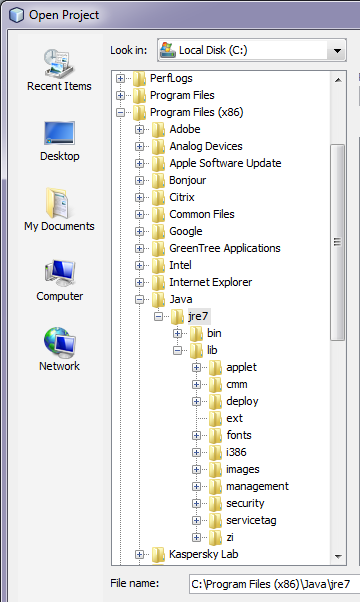Select the PerfLogs folder icon
Image resolution: width=360 pixels, height=602 pixels.
click(139, 78)
